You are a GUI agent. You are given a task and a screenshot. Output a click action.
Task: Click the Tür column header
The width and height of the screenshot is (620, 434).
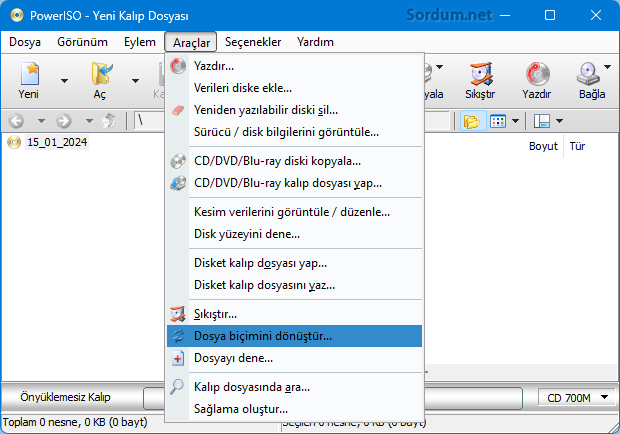tap(577, 146)
